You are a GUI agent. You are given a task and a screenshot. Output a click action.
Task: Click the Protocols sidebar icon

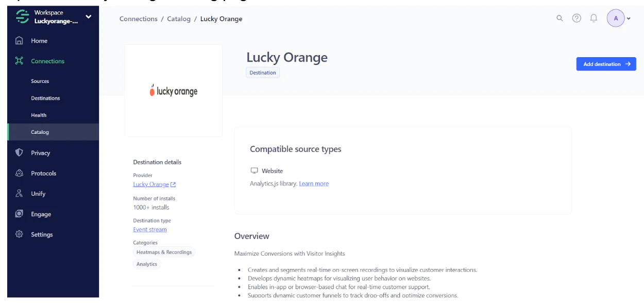point(19,173)
